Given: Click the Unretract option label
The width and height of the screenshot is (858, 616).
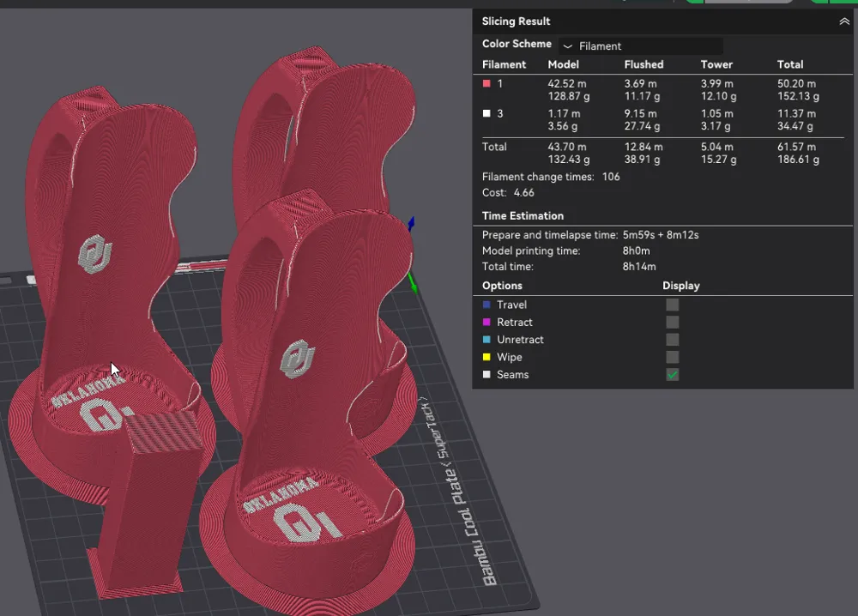Looking at the screenshot, I should point(520,340).
